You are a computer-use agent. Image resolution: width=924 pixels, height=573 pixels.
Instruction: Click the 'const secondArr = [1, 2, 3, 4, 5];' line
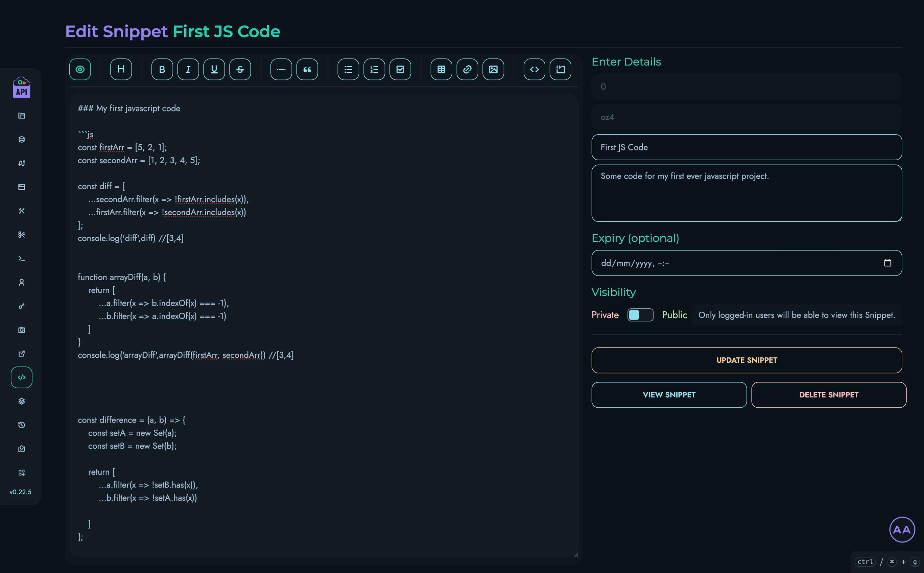click(139, 160)
